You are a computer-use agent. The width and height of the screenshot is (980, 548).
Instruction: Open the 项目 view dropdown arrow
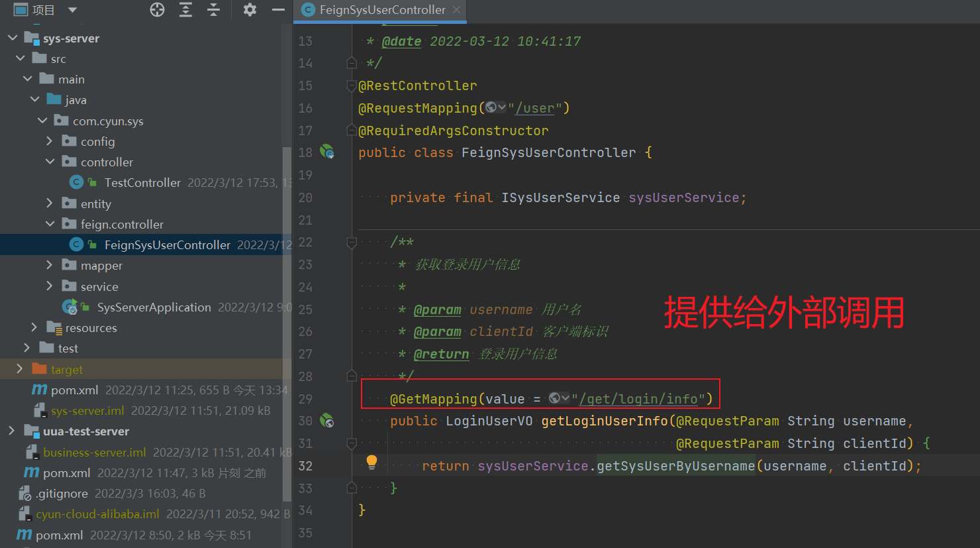tap(73, 10)
